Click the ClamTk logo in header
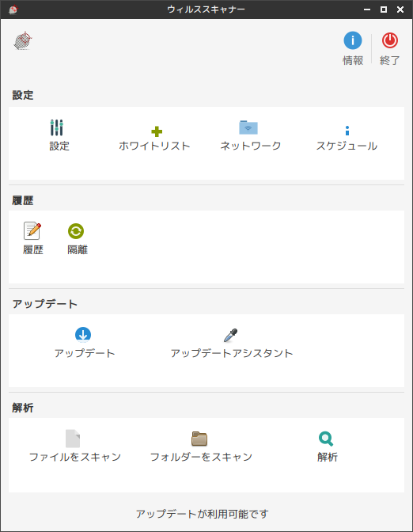 (23, 40)
